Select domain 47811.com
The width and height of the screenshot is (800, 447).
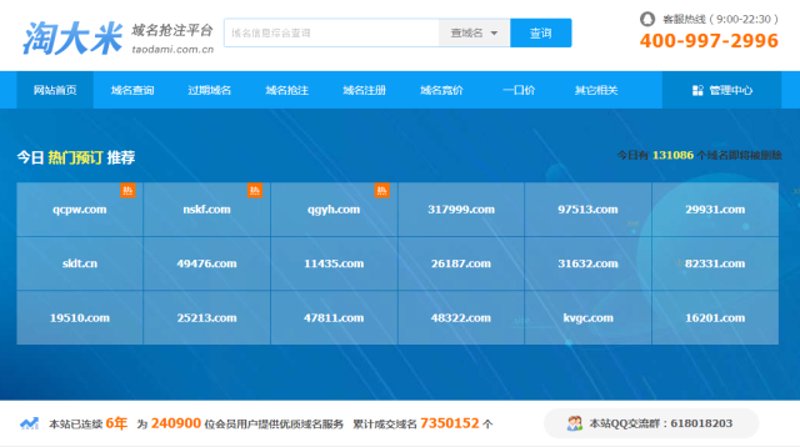pyautogui.click(x=334, y=317)
